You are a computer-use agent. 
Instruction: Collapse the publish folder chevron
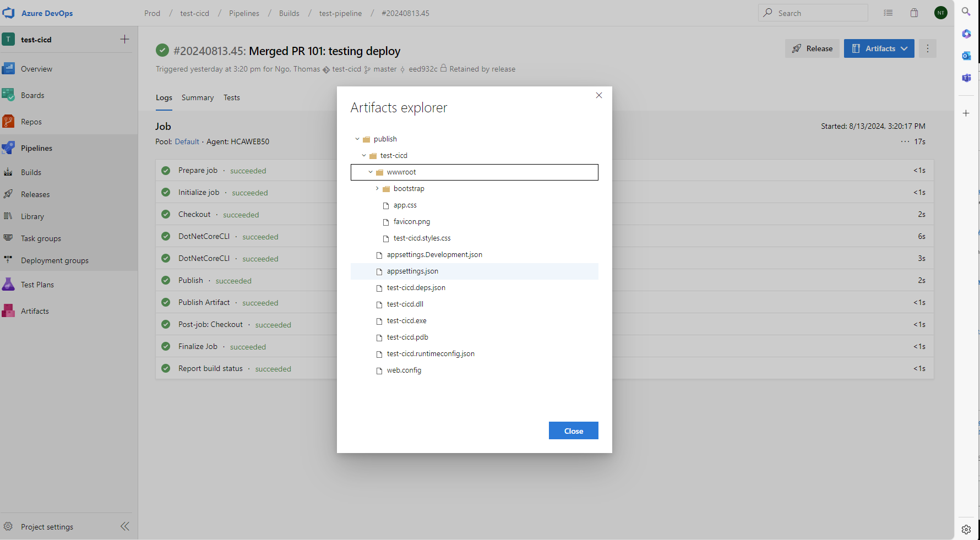click(357, 139)
